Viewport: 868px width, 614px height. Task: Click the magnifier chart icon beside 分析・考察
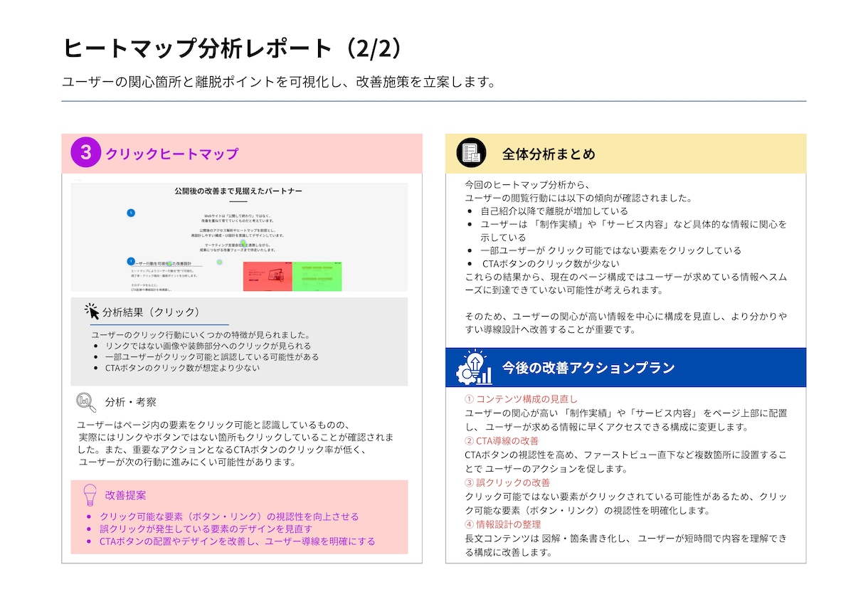coord(86,402)
